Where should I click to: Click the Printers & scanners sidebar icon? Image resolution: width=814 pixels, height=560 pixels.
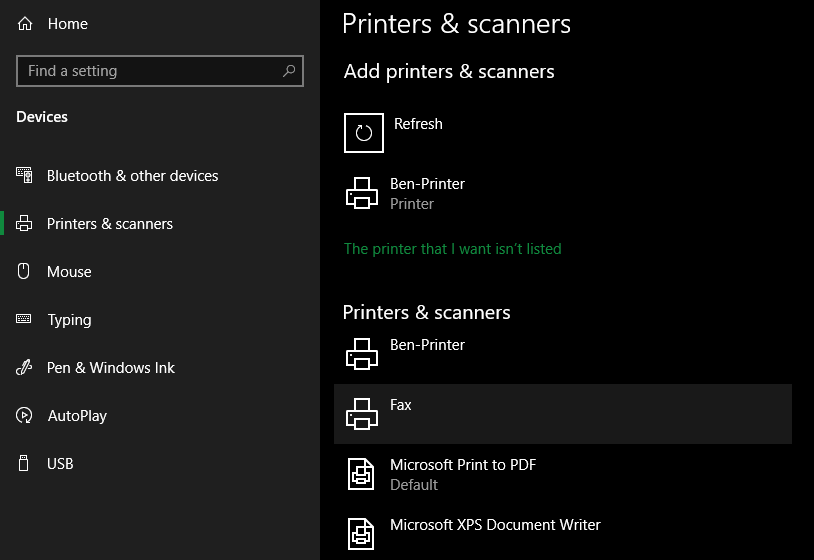click(x=24, y=223)
